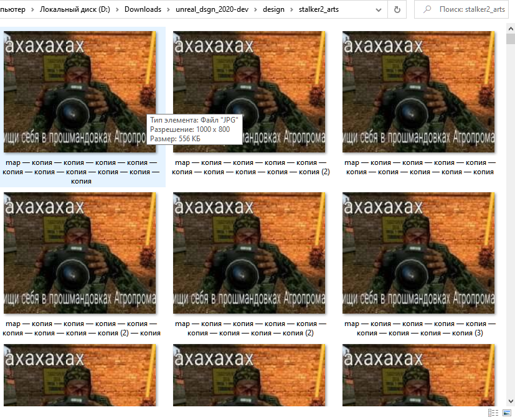Expand chevron after design breadcrumb
This screenshot has width=515, height=420.
pos(291,10)
